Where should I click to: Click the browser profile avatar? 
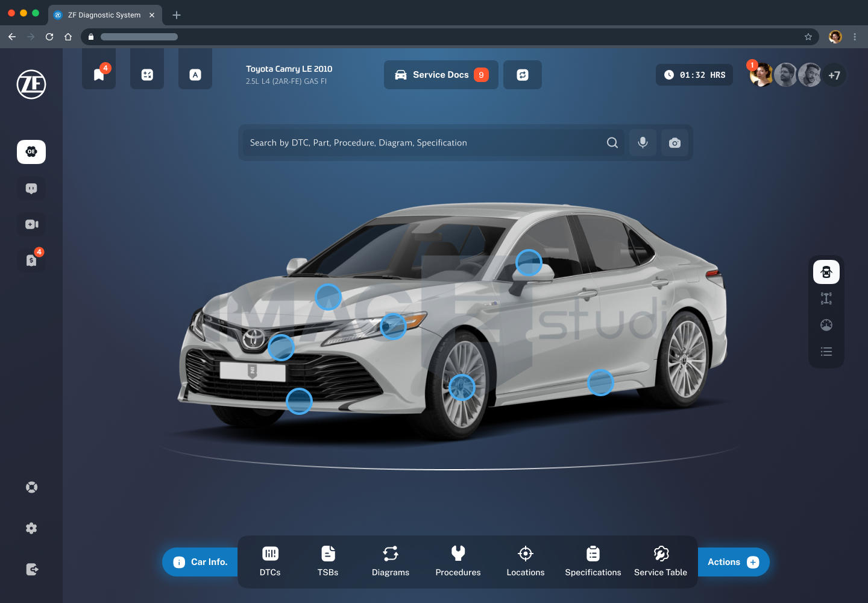pyautogui.click(x=835, y=37)
